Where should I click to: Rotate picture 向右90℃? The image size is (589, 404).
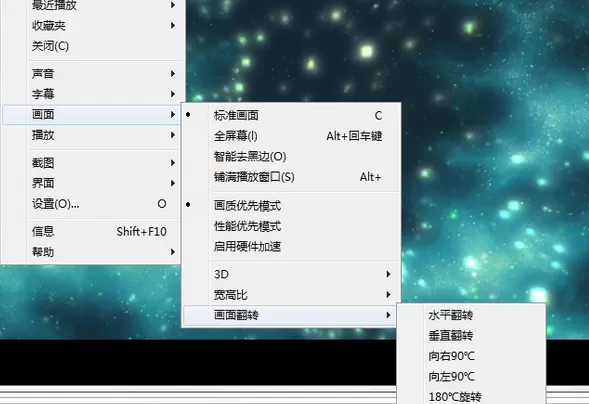click(471, 356)
